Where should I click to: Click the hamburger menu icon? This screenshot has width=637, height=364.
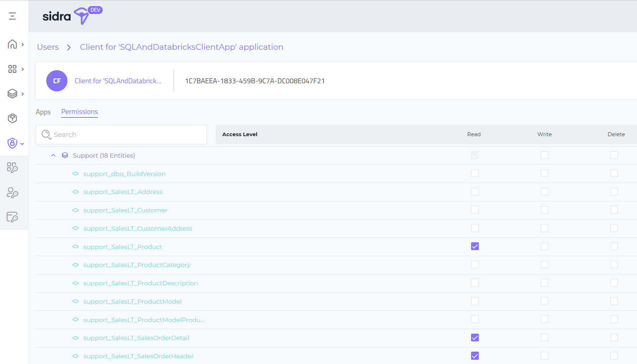[12, 16]
